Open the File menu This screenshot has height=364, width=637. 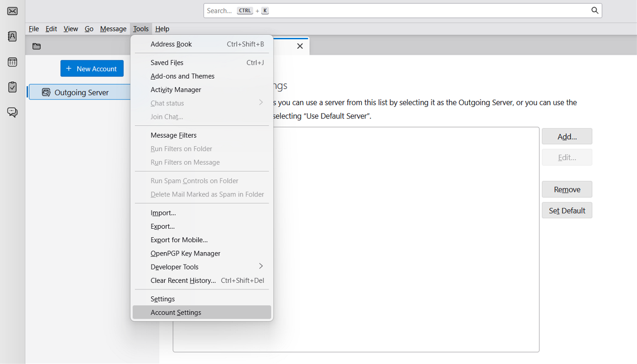click(34, 29)
